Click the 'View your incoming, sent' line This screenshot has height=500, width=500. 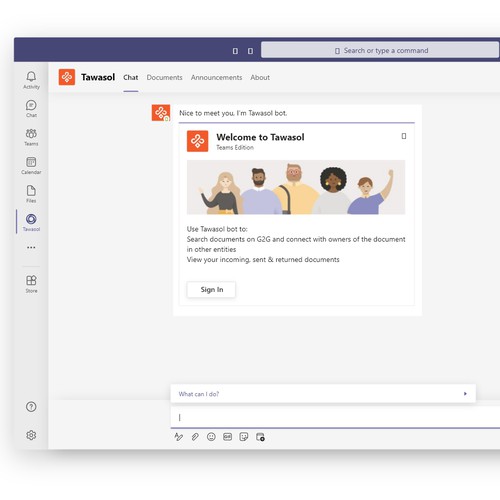tap(263, 260)
